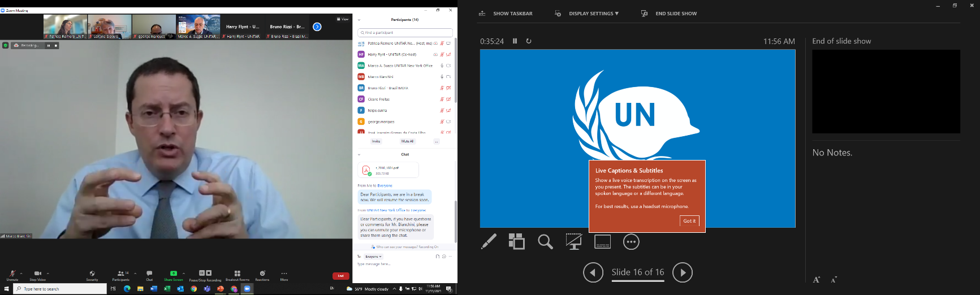Screen dimensions: 980x295
Task: Click the zoom into slide magnifier
Action: 545,242
